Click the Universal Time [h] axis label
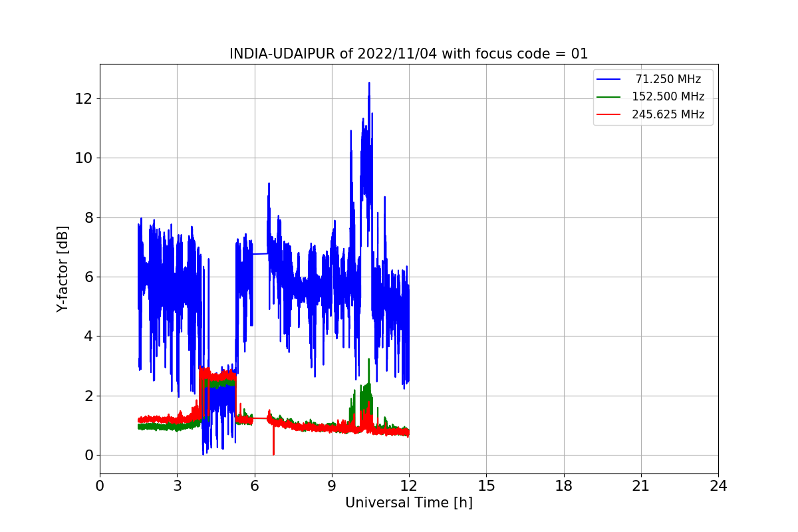798x532 pixels. [x=408, y=503]
